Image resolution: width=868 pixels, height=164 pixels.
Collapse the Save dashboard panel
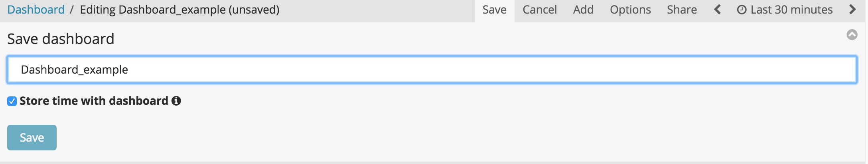852,35
